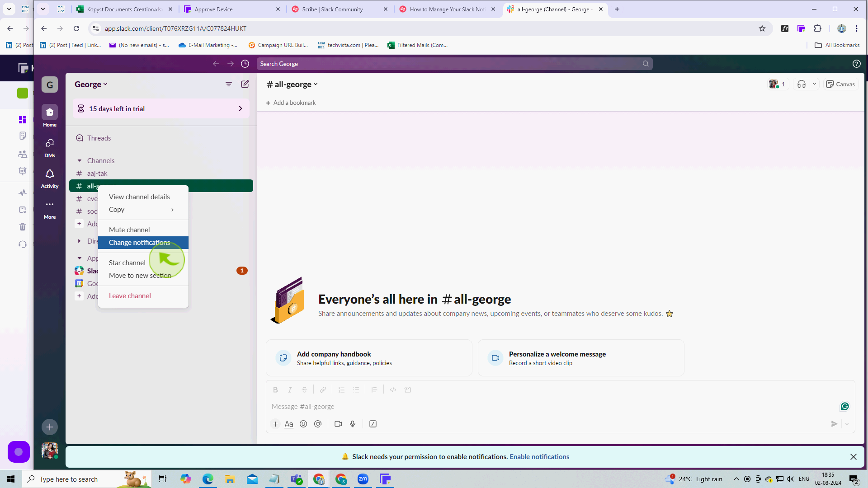
Task: Toggle bold formatting in message composer
Action: tap(275, 390)
